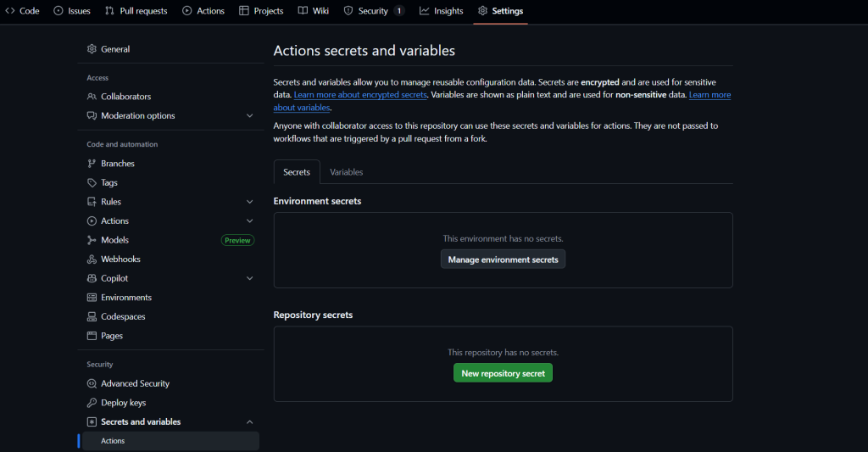Click the Models icon in sidebar
This screenshot has height=452, width=868.
pyautogui.click(x=92, y=240)
